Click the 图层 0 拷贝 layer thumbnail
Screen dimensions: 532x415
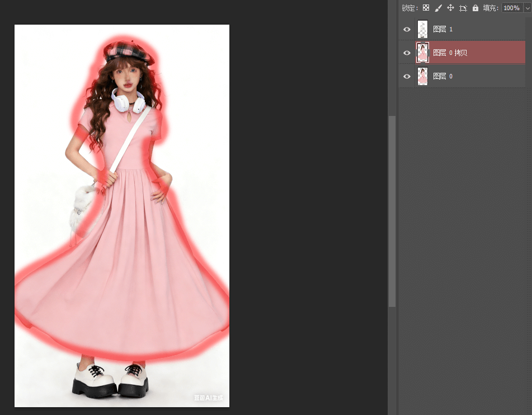pos(423,53)
